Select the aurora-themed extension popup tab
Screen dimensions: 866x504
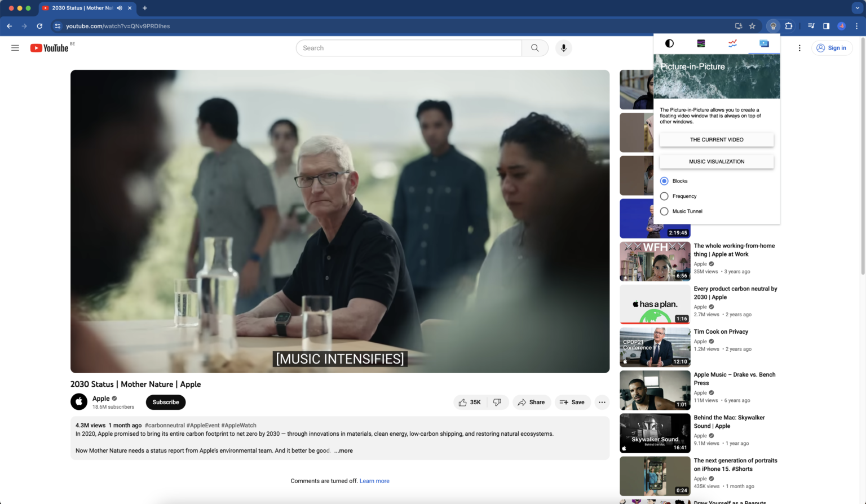tap(701, 43)
